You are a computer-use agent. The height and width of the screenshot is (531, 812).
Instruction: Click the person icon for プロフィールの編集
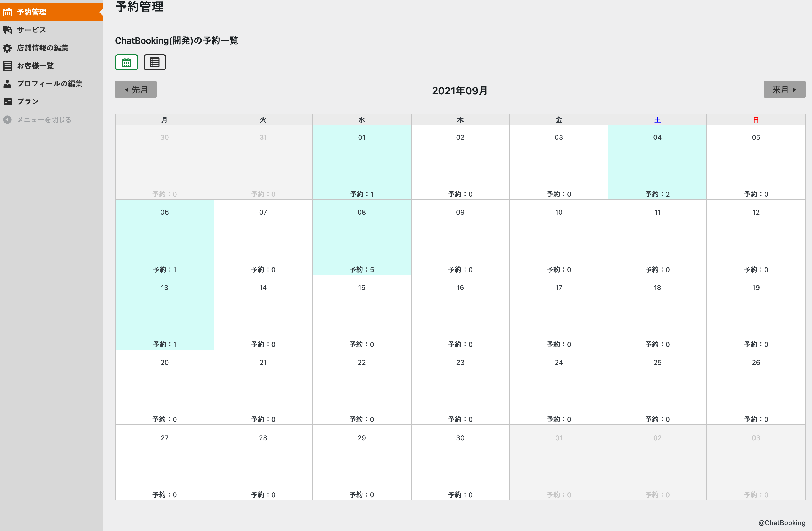(7, 84)
